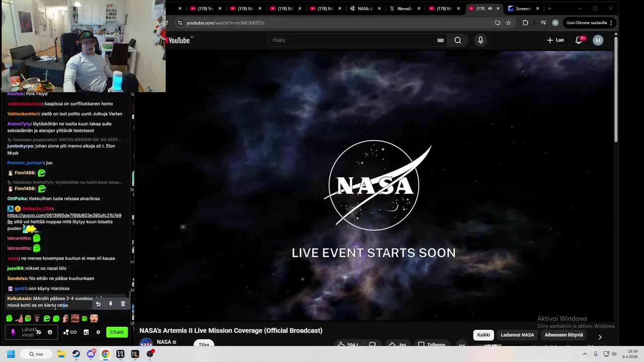644x362 pixels.
Task: Dislike the NASA video
Action: tap(373, 344)
